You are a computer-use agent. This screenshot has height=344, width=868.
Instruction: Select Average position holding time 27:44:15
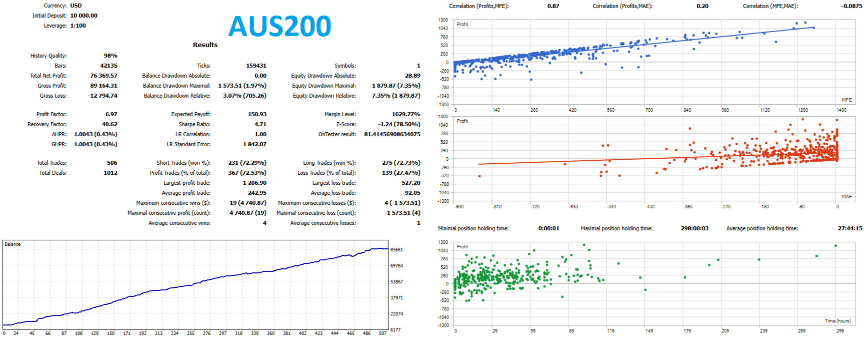pos(849,229)
